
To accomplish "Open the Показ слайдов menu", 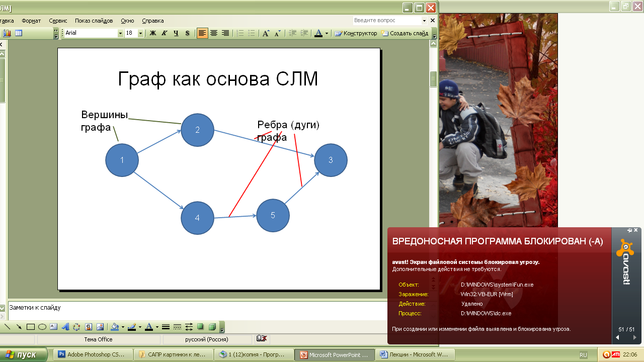I will [94, 21].
